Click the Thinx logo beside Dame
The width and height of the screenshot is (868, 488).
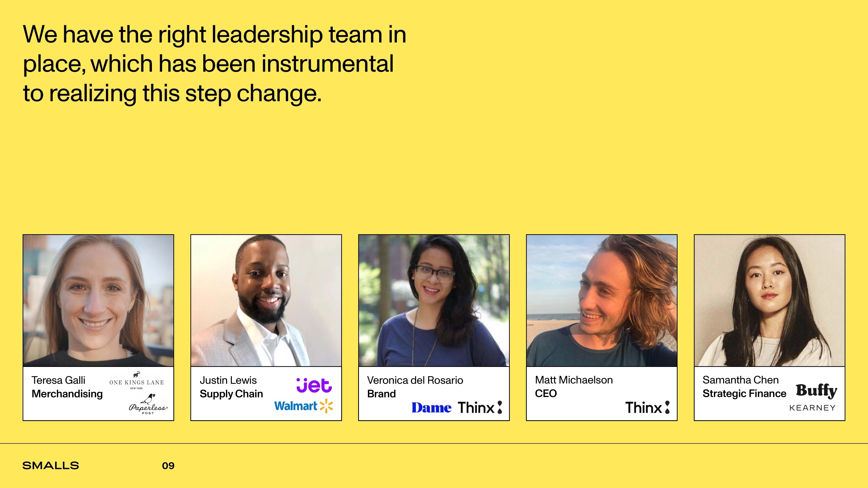[x=480, y=408]
